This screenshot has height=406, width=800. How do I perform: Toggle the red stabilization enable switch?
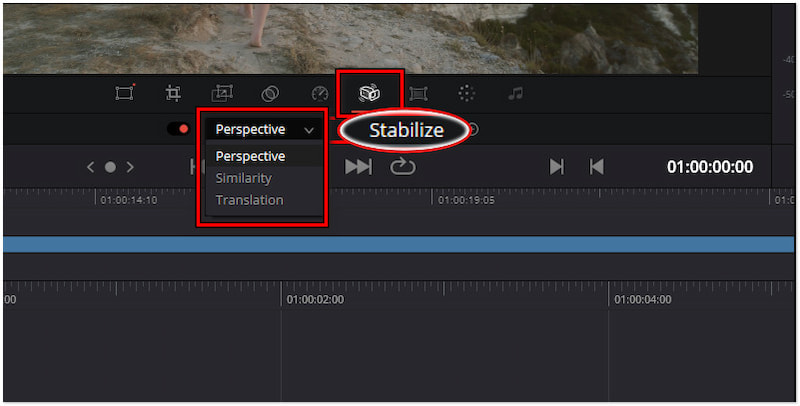coord(178,129)
